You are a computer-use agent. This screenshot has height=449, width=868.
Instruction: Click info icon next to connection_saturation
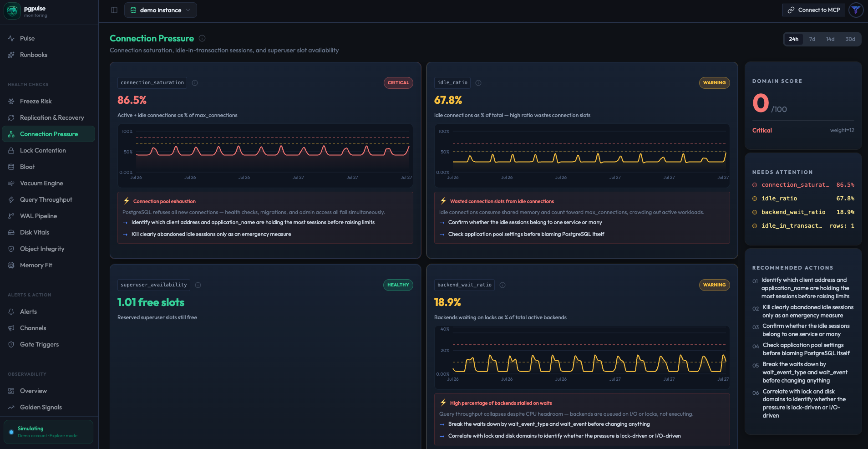(195, 83)
